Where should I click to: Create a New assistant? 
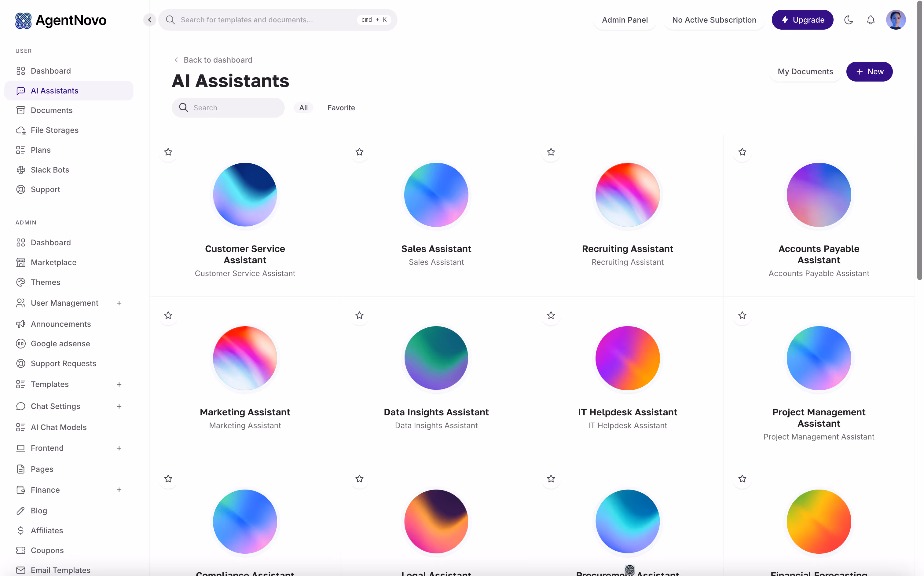(869, 72)
